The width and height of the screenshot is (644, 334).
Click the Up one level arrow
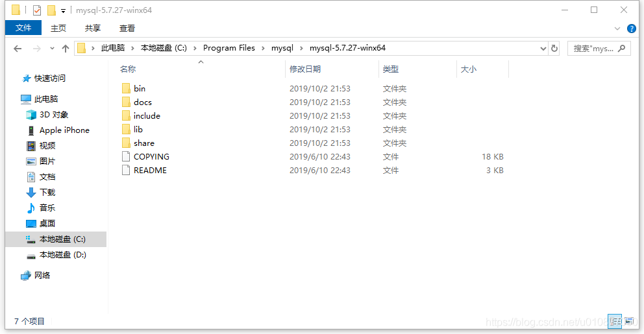click(x=66, y=49)
